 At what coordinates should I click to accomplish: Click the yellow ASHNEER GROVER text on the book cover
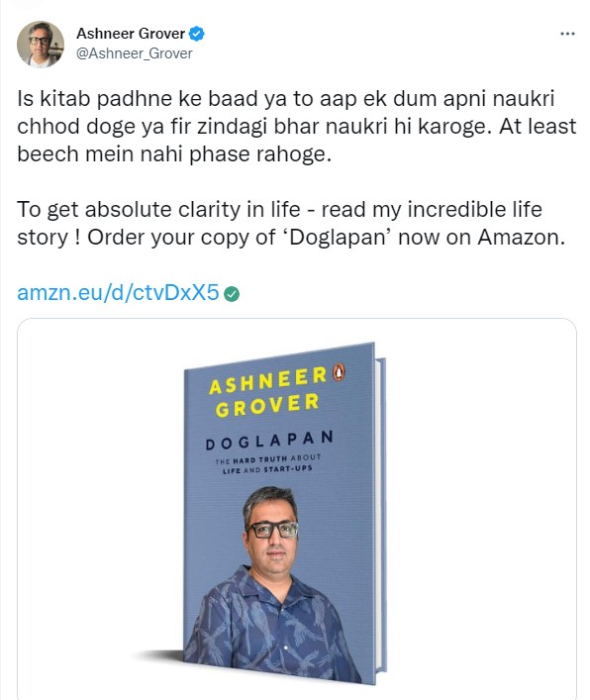click(x=267, y=392)
